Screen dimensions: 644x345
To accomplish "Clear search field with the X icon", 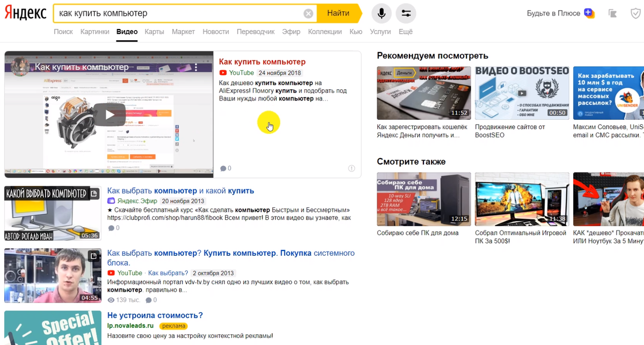I will pos(308,13).
